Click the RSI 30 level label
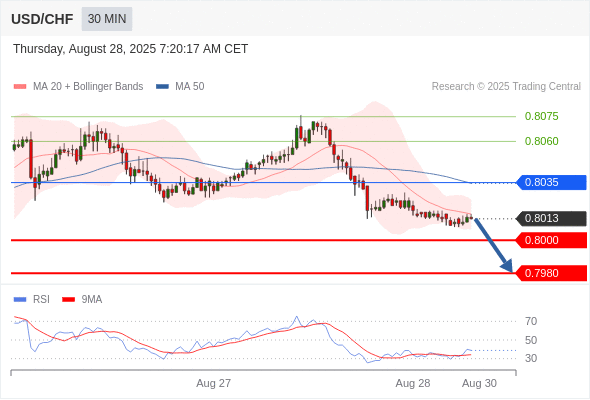The image size is (590, 400). tap(531, 358)
